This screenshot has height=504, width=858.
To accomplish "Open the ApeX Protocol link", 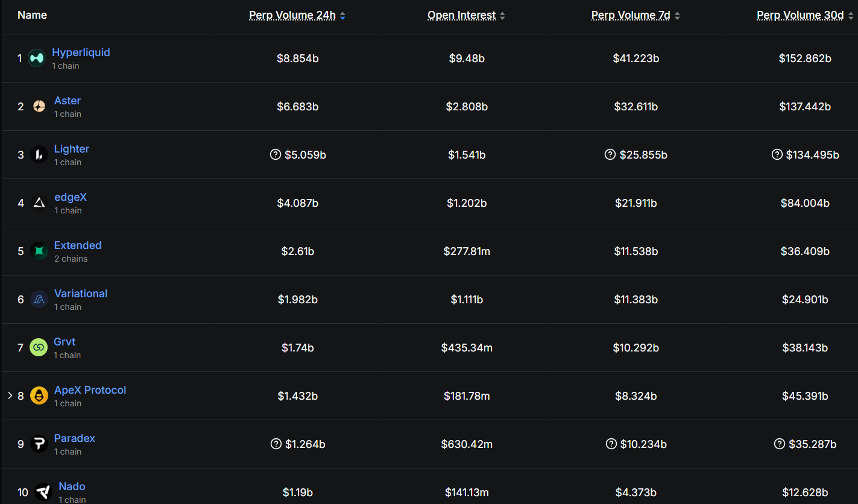I will 90,390.
